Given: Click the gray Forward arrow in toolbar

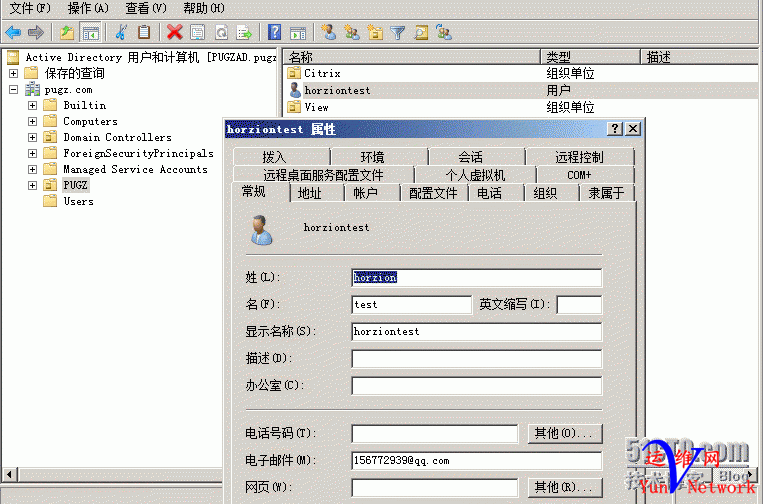Looking at the screenshot, I should [x=36, y=33].
